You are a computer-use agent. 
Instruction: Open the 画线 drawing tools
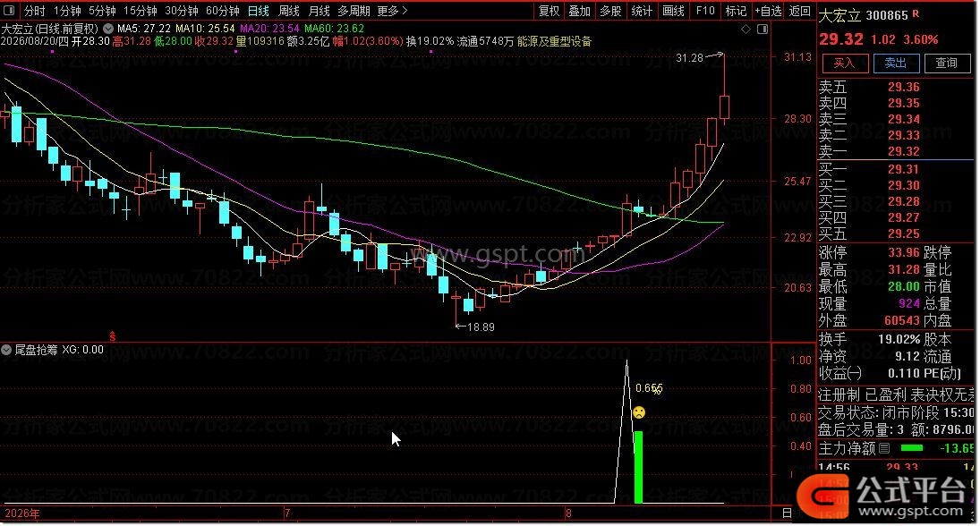point(673,11)
